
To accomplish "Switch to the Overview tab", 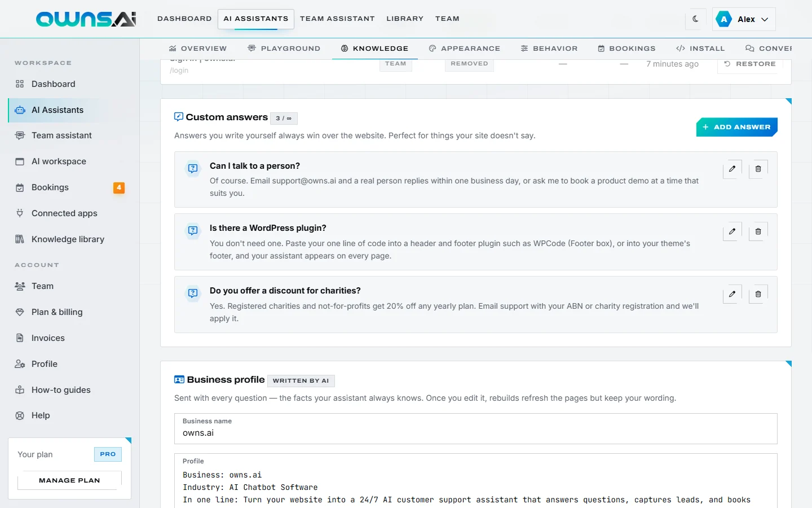I will pos(198,49).
